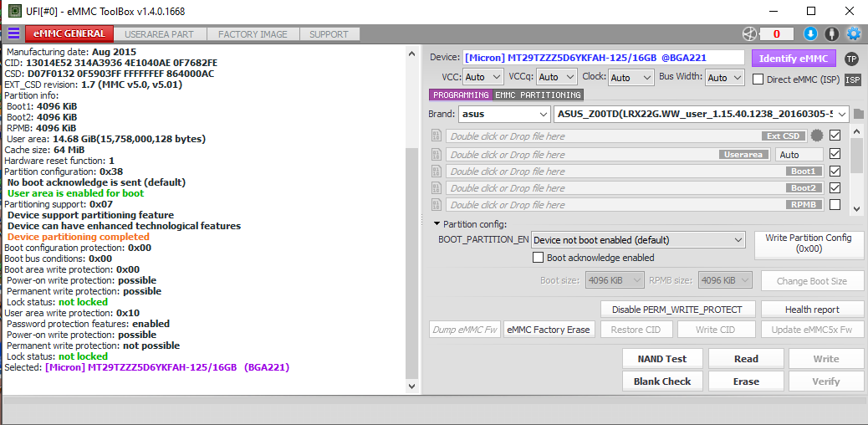Click Write Partition Config (0x00) button
The height and width of the screenshot is (425, 868).
coord(809,243)
